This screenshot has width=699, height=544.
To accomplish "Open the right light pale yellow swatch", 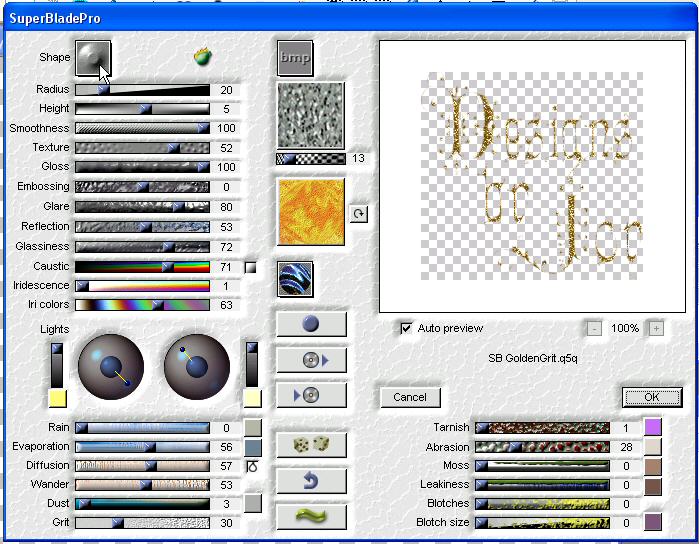I will [x=253, y=398].
